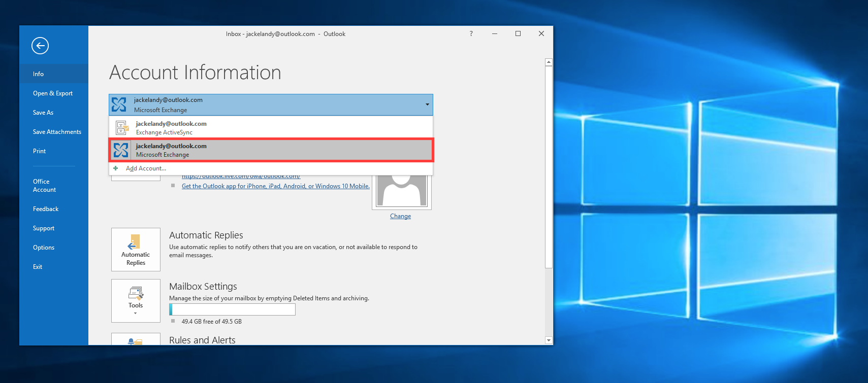Open Support page
Screen dimensions: 868x383
(53, 228)
